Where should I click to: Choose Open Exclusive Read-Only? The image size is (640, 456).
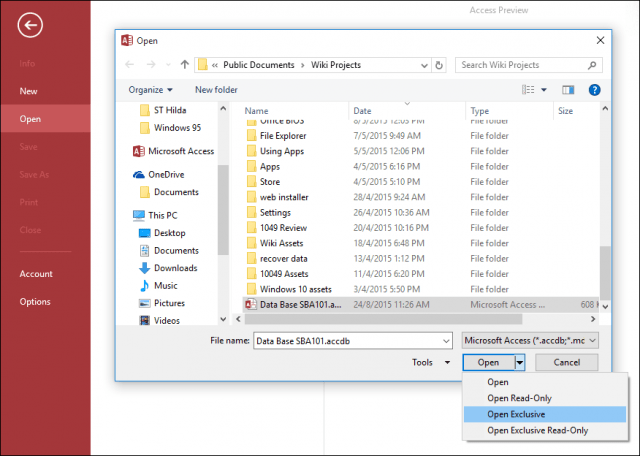pyautogui.click(x=545, y=430)
